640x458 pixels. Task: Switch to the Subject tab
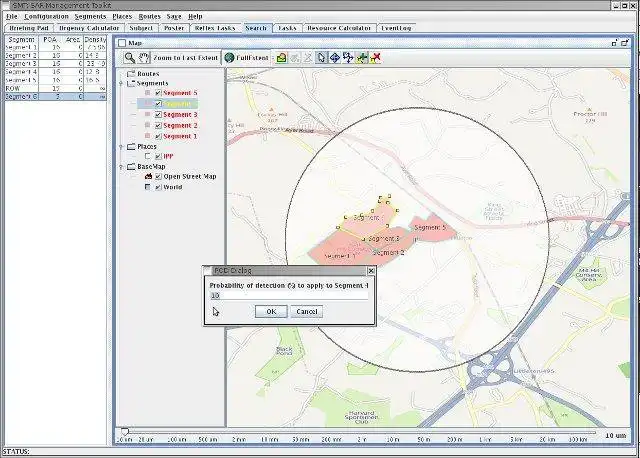[x=141, y=28]
